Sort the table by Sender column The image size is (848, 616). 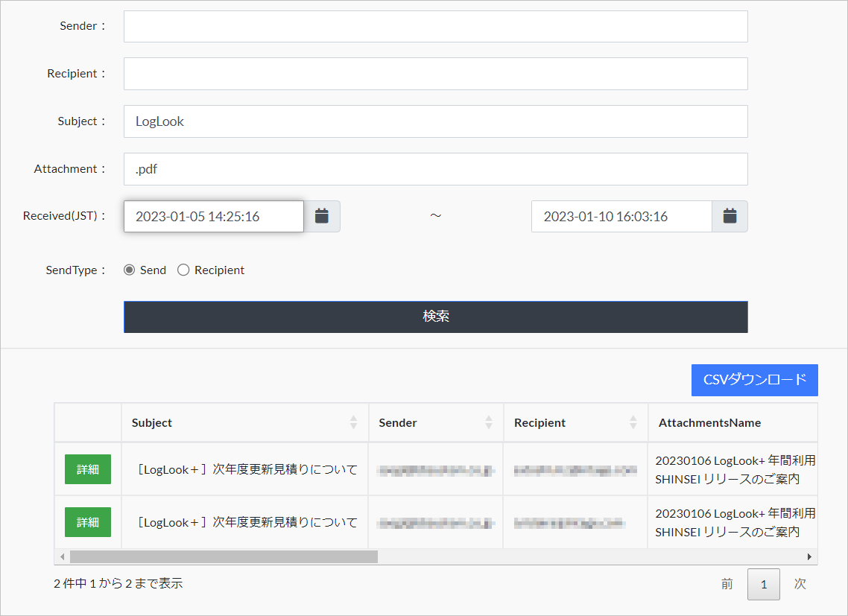click(489, 422)
